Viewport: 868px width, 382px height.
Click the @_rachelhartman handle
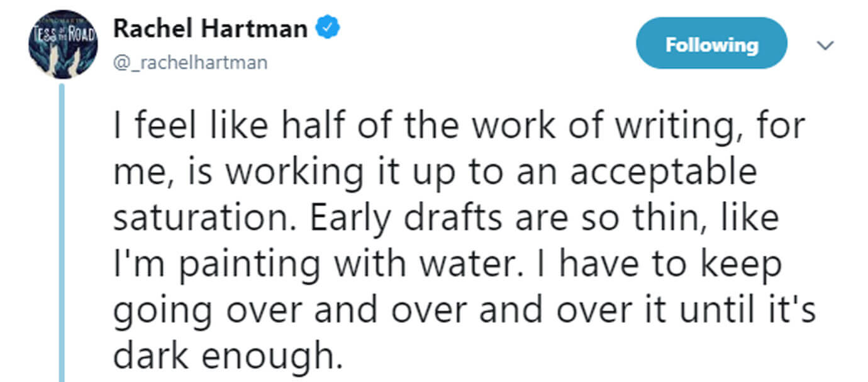[190, 62]
